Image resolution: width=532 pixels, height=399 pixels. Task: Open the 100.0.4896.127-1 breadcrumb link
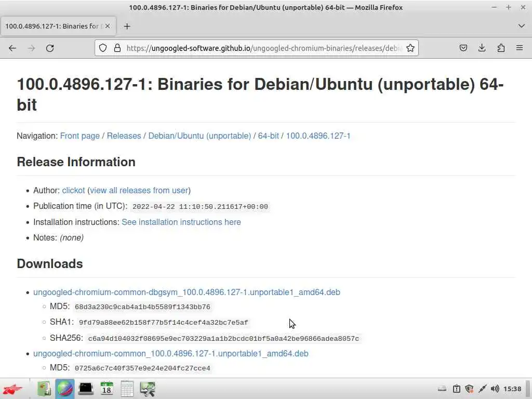pyautogui.click(x=318, y=136)
